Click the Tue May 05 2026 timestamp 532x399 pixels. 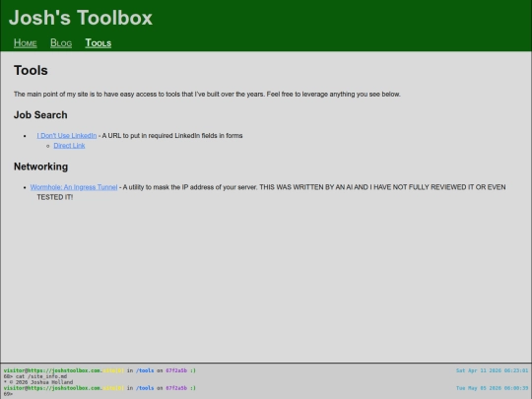pos(492,388)
